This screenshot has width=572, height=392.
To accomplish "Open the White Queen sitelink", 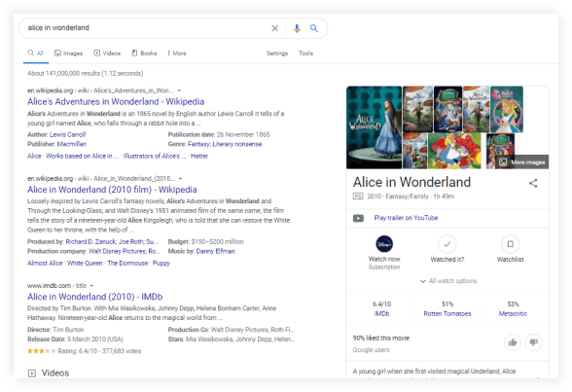I will (85, 264).
